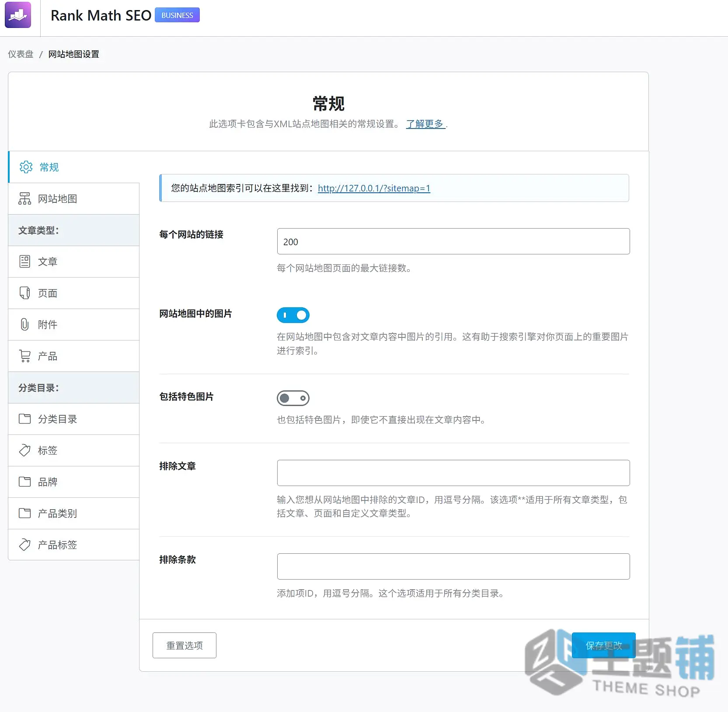Click the 排除条款 label
Viewport: 728px width, 712px height.
coord(178,559)
